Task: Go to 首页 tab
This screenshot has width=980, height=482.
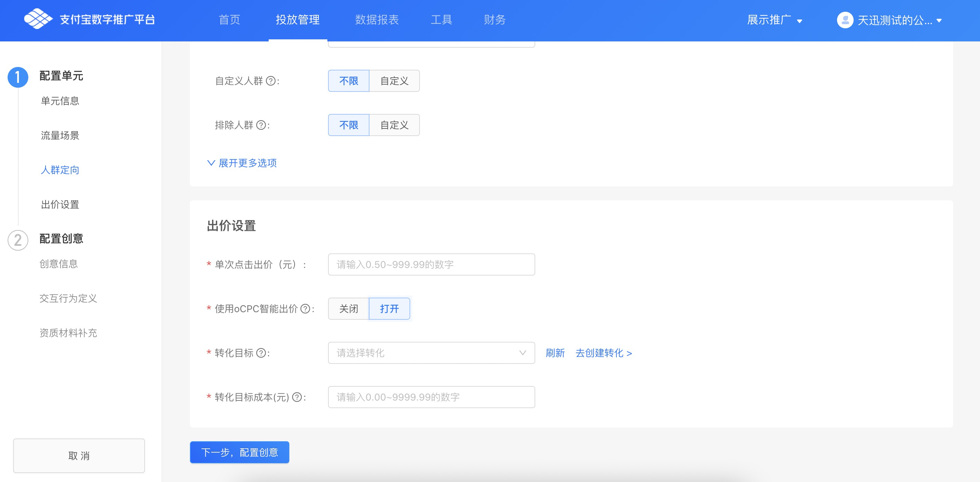Action: tap(229, 20)
